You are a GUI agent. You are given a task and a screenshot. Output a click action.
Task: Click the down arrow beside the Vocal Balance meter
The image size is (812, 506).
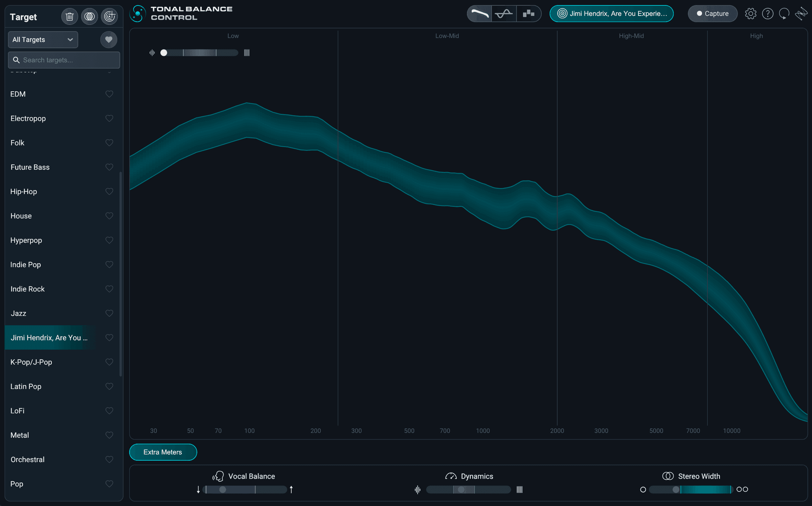coord(198,489)
